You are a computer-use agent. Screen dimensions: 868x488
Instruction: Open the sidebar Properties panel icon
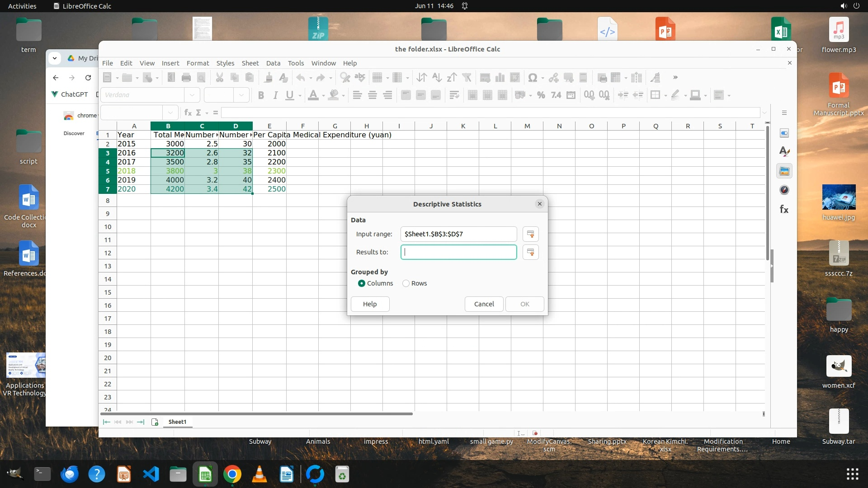coord(784,133)
